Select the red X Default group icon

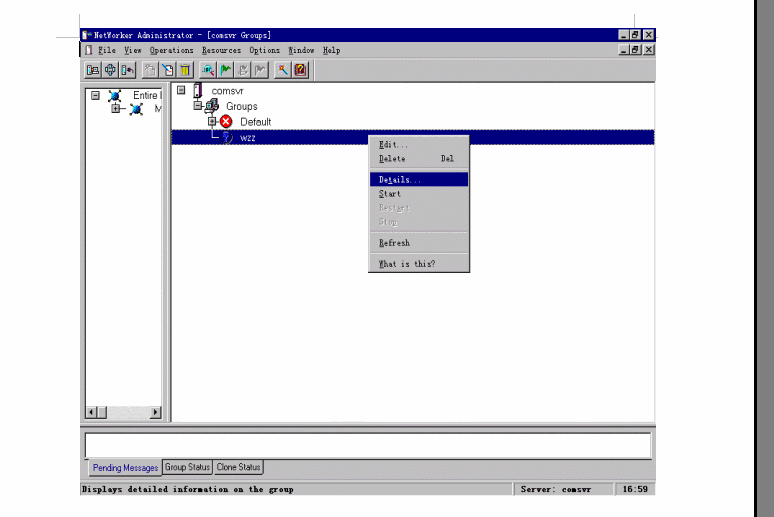point(226,122)
